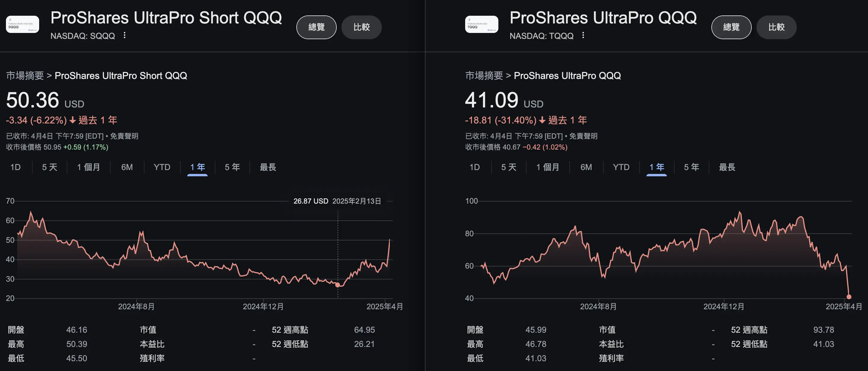Select 1 年 range tab on SQQQ chart
Screen dimensions: 868x371
[x=198, y=167]
